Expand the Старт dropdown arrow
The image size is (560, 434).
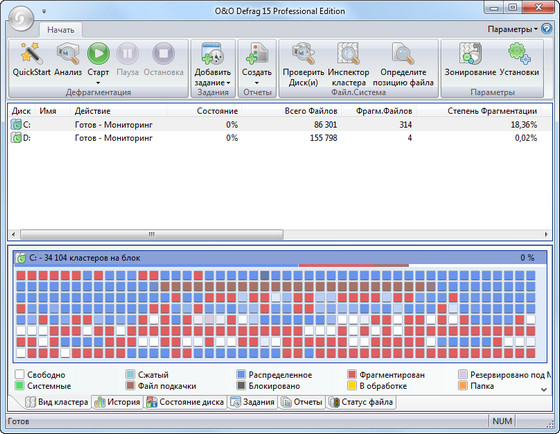(98, 83)
